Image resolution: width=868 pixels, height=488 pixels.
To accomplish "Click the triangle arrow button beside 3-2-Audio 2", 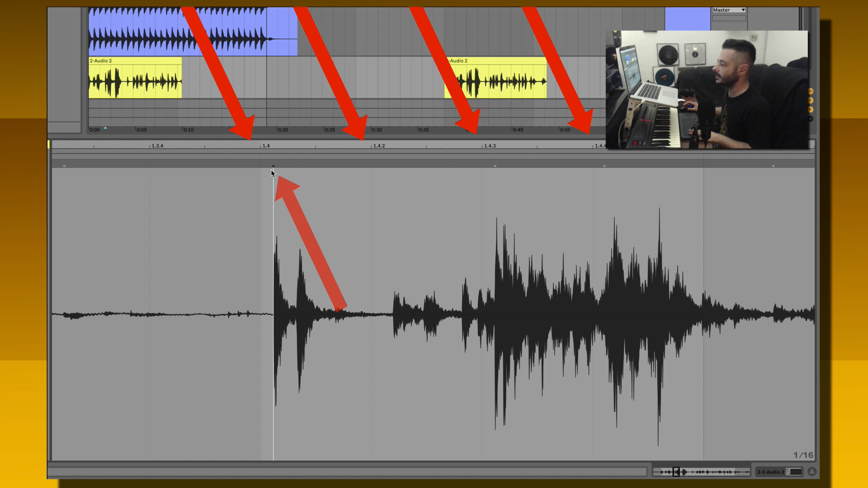I will pyautogui.click(x=812, y=472).
